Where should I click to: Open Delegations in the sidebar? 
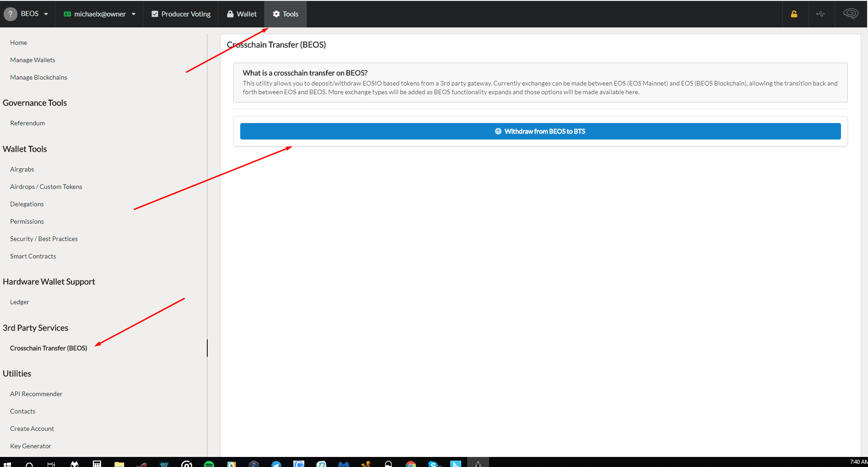(27, 204)
